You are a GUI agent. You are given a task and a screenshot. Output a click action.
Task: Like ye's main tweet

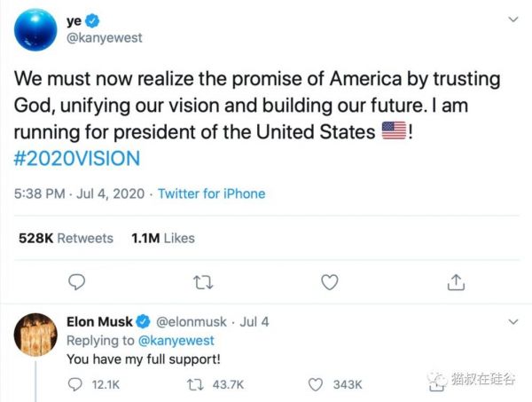point(330,281)
